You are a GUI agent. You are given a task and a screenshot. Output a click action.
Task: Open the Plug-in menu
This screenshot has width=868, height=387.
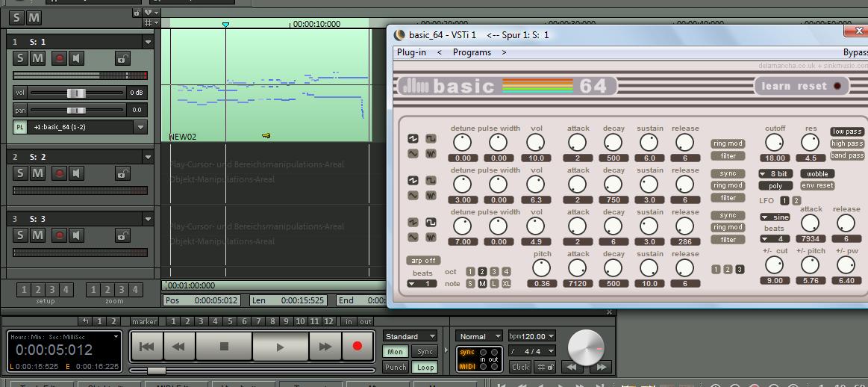coord(411,52)
